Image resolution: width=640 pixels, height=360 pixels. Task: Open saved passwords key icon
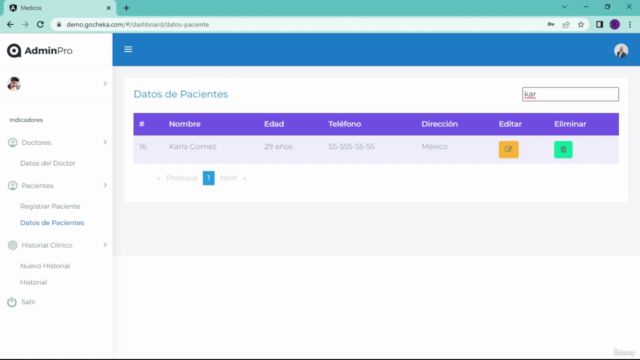click(551, 24)
